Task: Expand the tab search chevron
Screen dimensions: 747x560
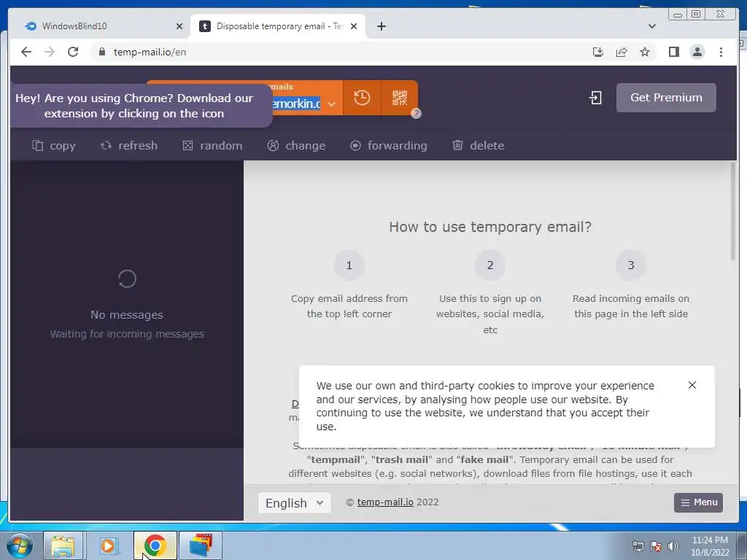Action: pos(651,26)
